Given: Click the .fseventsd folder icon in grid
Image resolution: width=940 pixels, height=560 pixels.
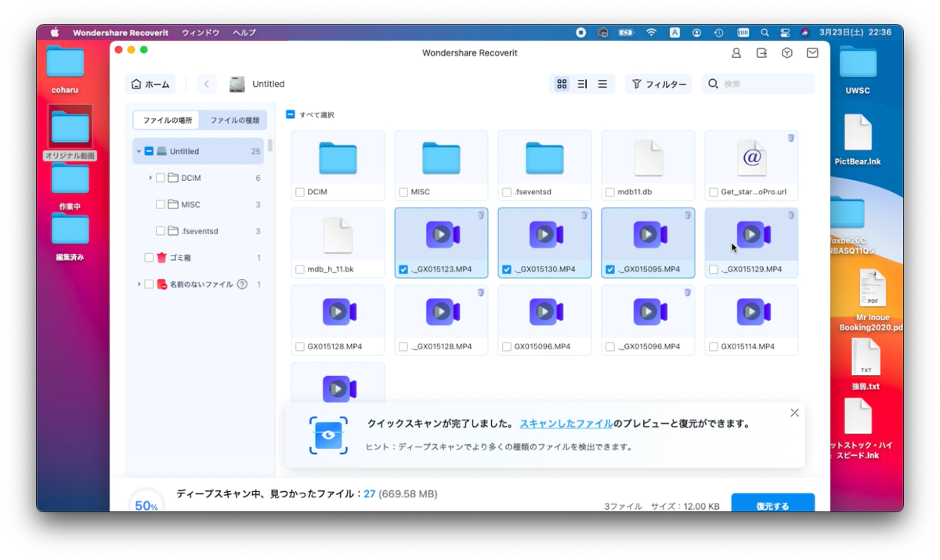Looking at the screenshot, I should pos(544,157).
